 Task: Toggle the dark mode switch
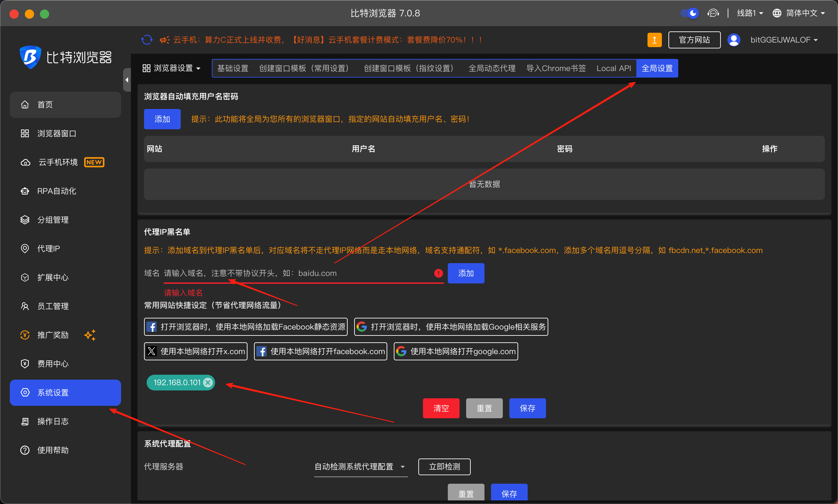pyautogui.click(x=690, y=13)
